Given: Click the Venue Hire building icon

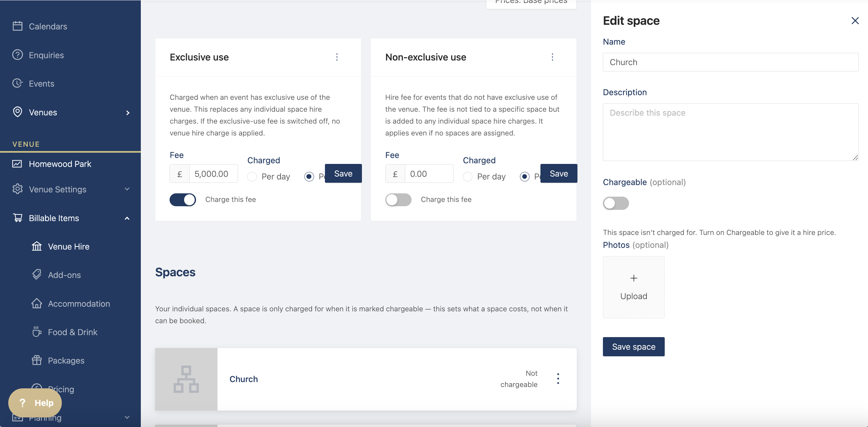Looking at the screenshot, I should pyautogui.click(x=37, y=246).
